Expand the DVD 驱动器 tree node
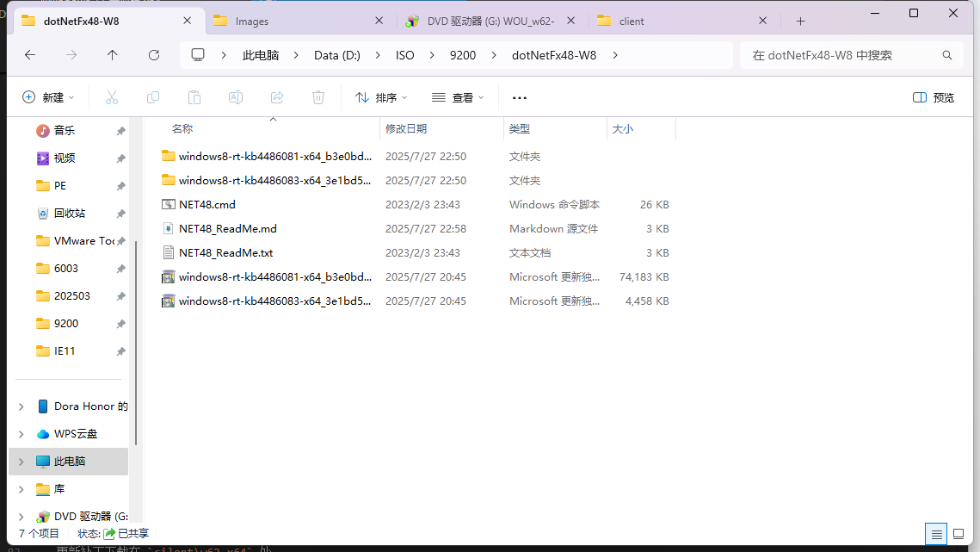This screenshot has height=552, width=980. click(x=22, y=517)
